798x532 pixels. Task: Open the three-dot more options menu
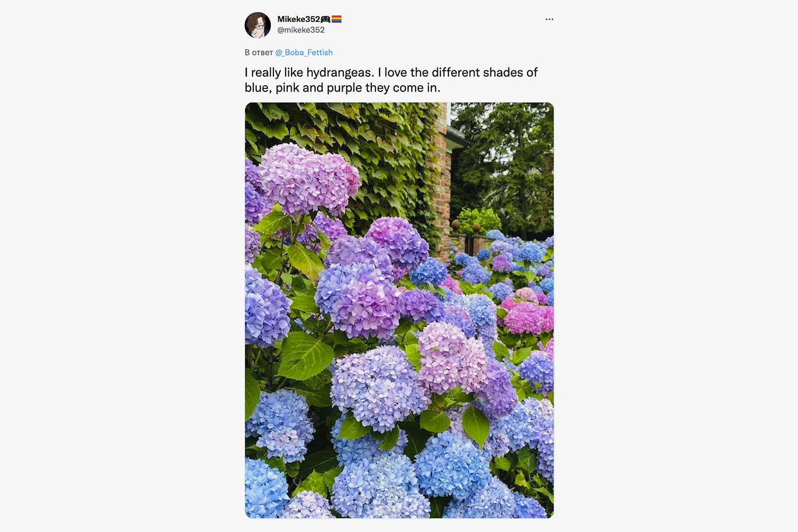(x=549, y=19)
